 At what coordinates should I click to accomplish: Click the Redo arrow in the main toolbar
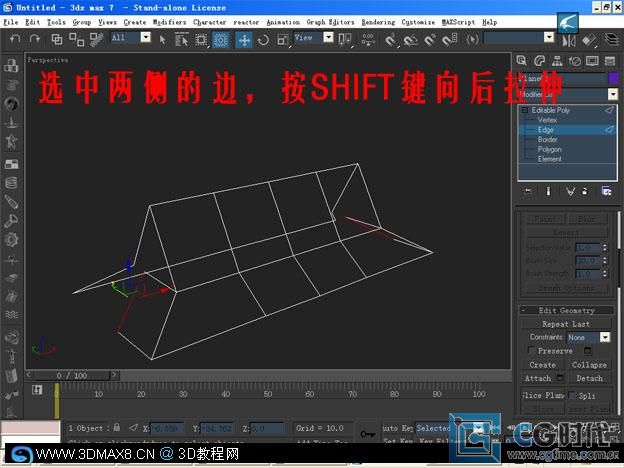[35, 39]
